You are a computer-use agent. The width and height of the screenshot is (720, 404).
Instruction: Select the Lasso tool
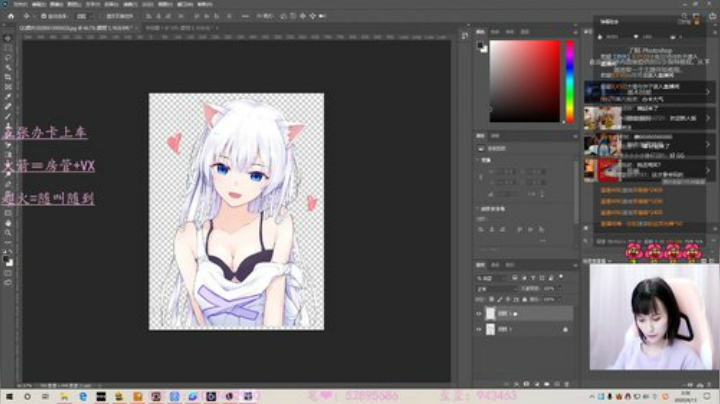[8, 58]
